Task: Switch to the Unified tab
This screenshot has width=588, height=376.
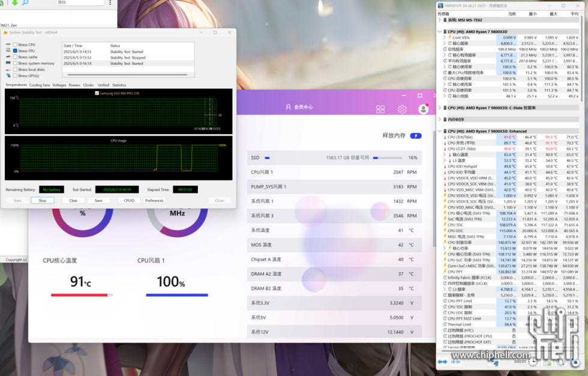Action: point(103,85)
